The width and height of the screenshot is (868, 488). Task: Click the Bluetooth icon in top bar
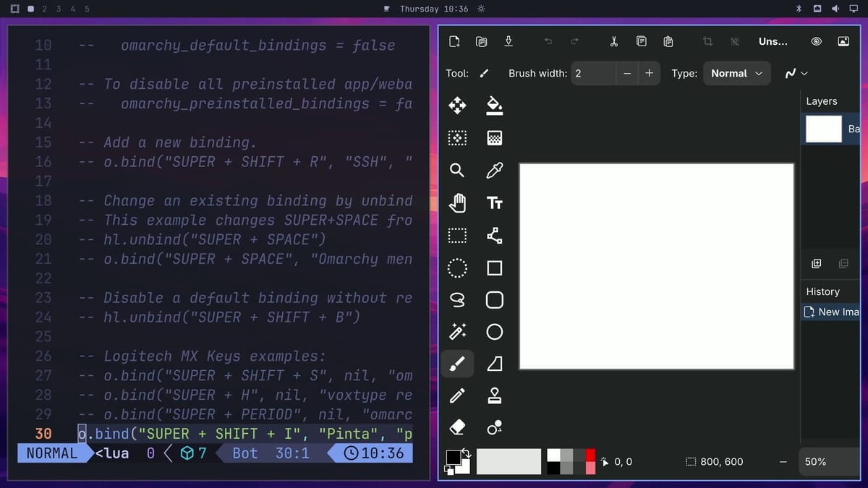[799, 9]
